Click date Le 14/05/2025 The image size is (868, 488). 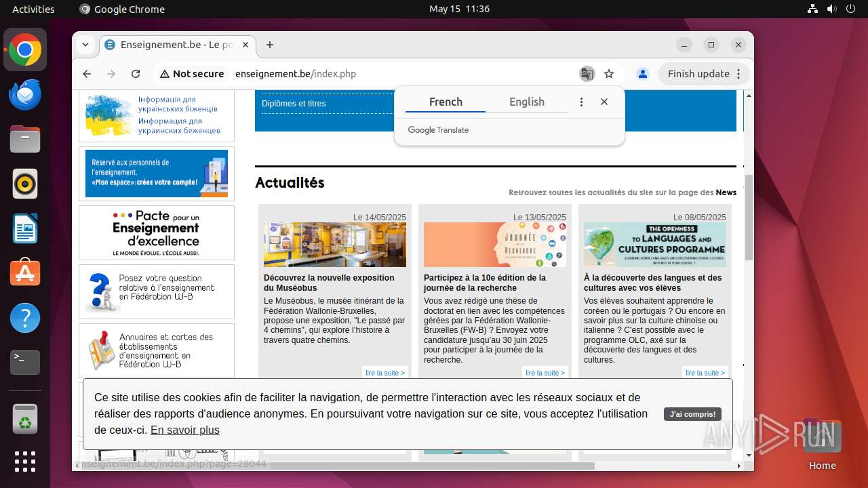pyautogui.click(x=380, y=217)
